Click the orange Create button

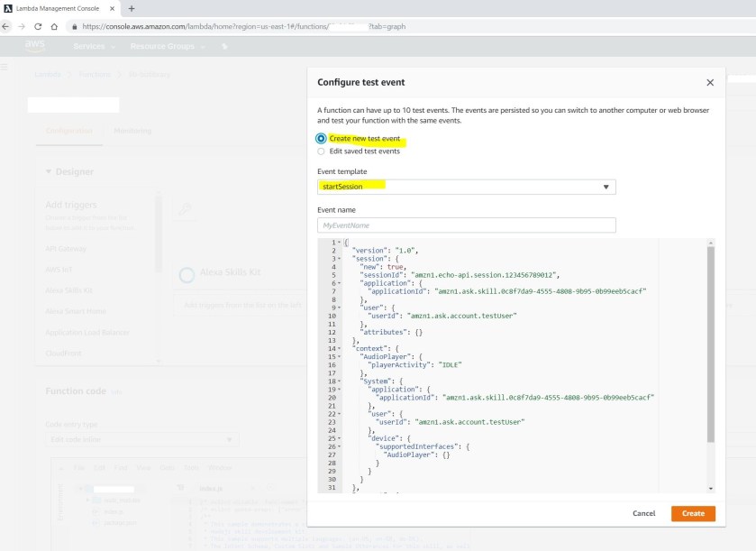click(693, 513)
